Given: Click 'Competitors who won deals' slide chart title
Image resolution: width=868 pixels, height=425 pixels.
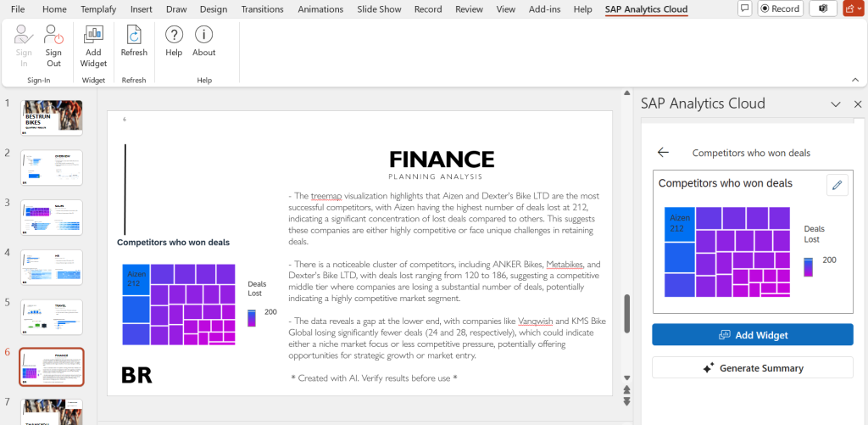Looking at the screenshot, I should [x=173, y=242].
